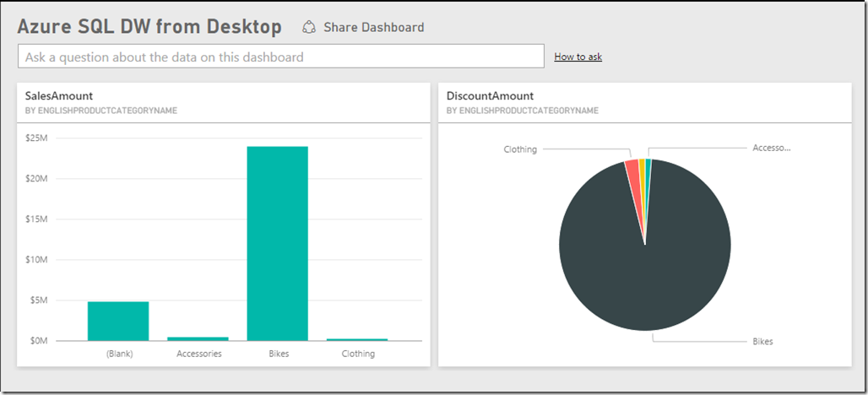Click the dark Bikes pie slice
This screenshot has height=395, width=868.
(645, 266)
